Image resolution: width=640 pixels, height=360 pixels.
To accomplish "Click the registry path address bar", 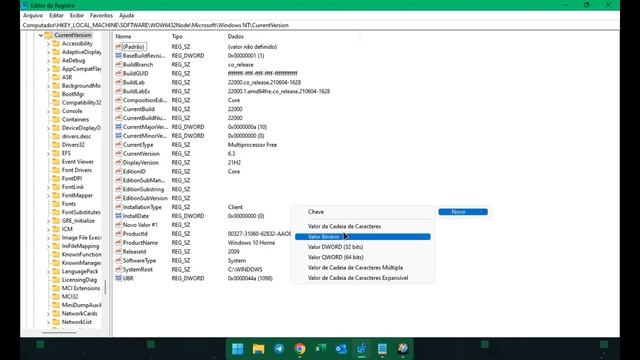I will coord(320,25).
